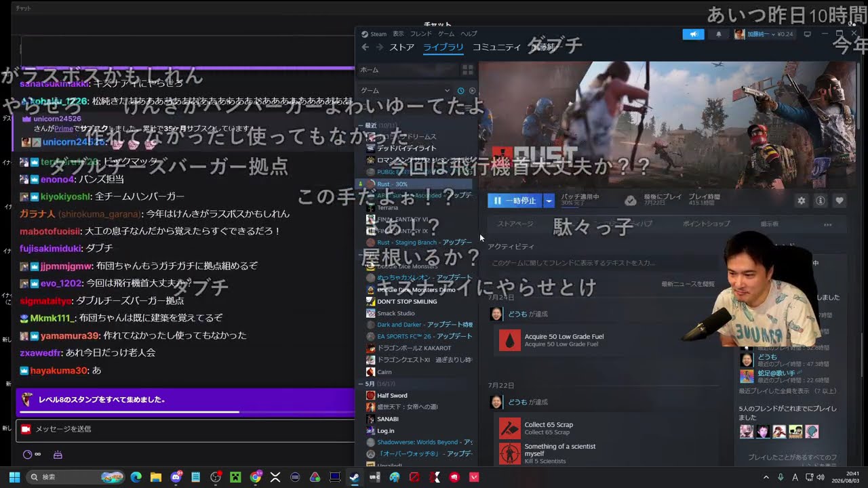Select Dark and Darker in library list

[x=419, y=325]
